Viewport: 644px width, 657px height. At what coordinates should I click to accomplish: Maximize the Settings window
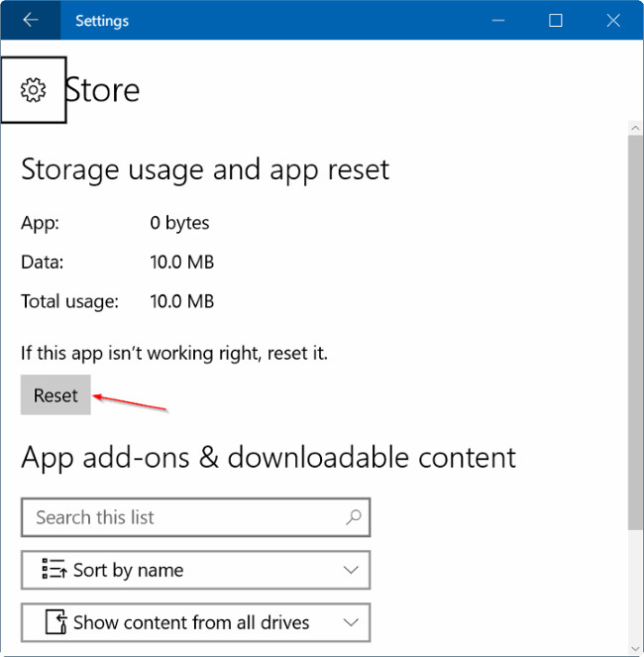(x=556, y=20)
